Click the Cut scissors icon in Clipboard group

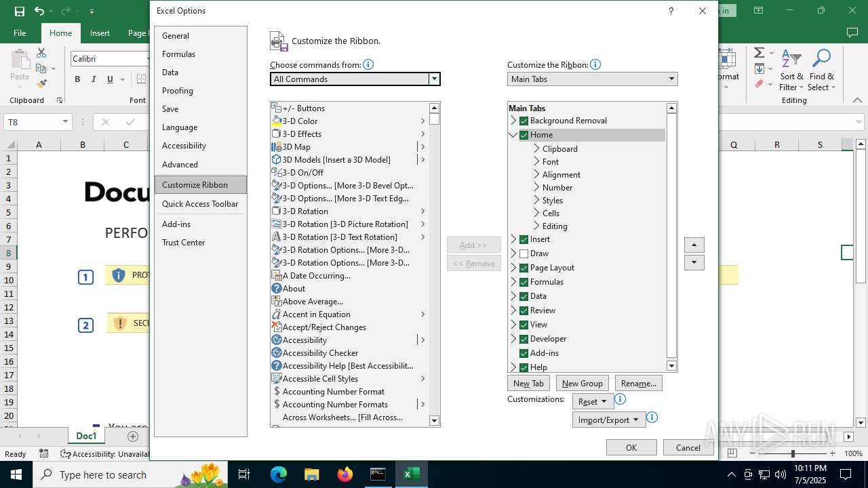click(x=41, y=53)
